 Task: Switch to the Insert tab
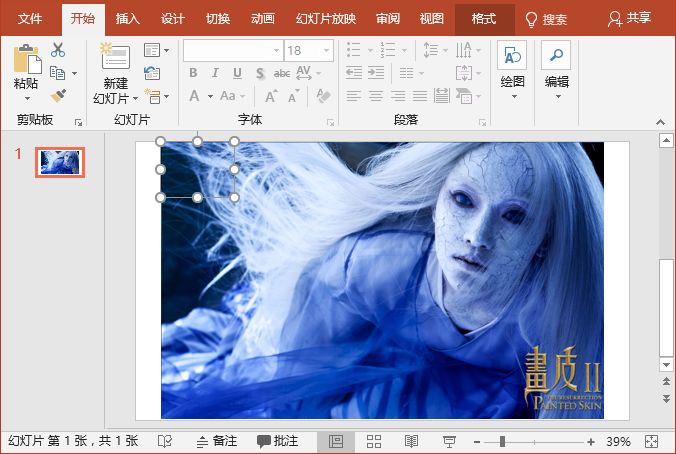(127, 19)
